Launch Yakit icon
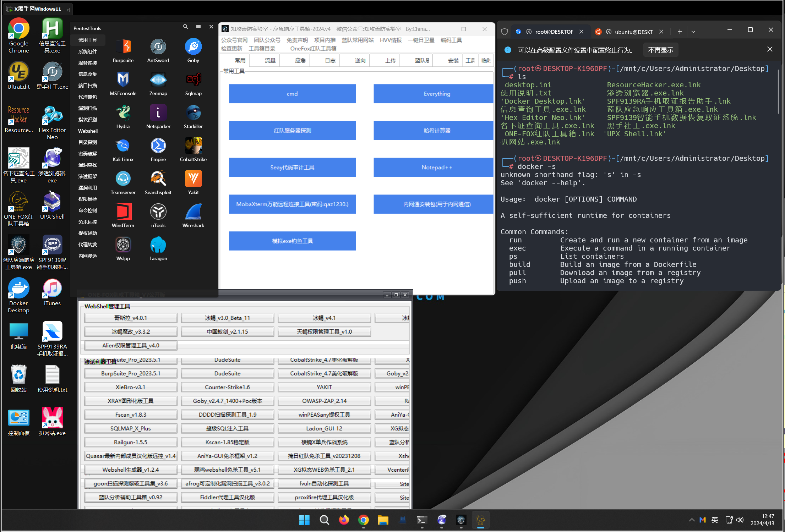The height and width of the screenshot is (532, 785). coord(193,183)
